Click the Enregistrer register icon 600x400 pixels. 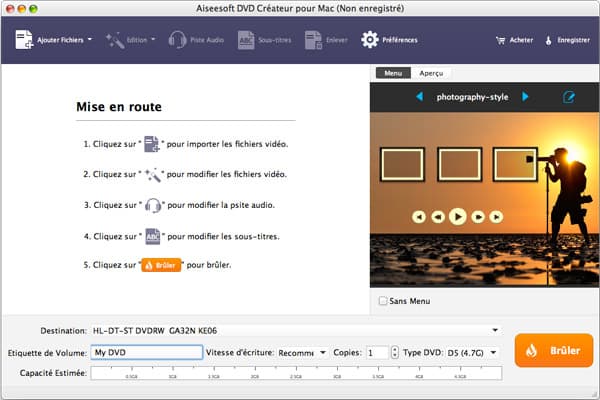coord(549,41)
